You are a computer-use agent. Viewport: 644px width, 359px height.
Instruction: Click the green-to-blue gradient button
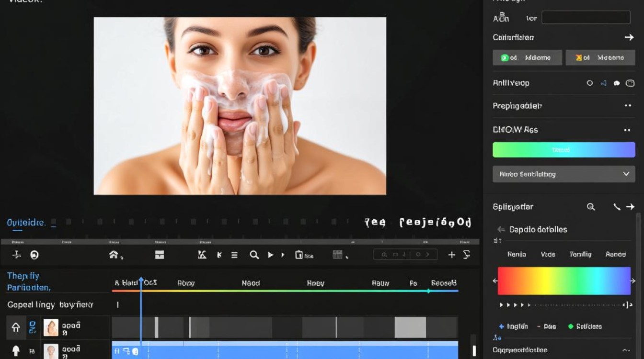tap(564, 150)
